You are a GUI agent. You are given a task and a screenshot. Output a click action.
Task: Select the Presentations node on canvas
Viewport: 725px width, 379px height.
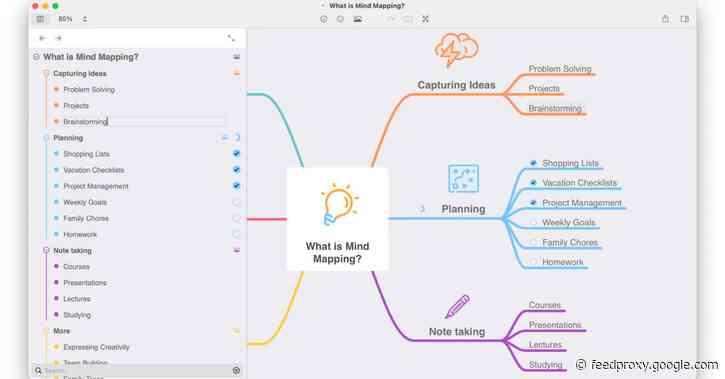click(x=555, y=325)
